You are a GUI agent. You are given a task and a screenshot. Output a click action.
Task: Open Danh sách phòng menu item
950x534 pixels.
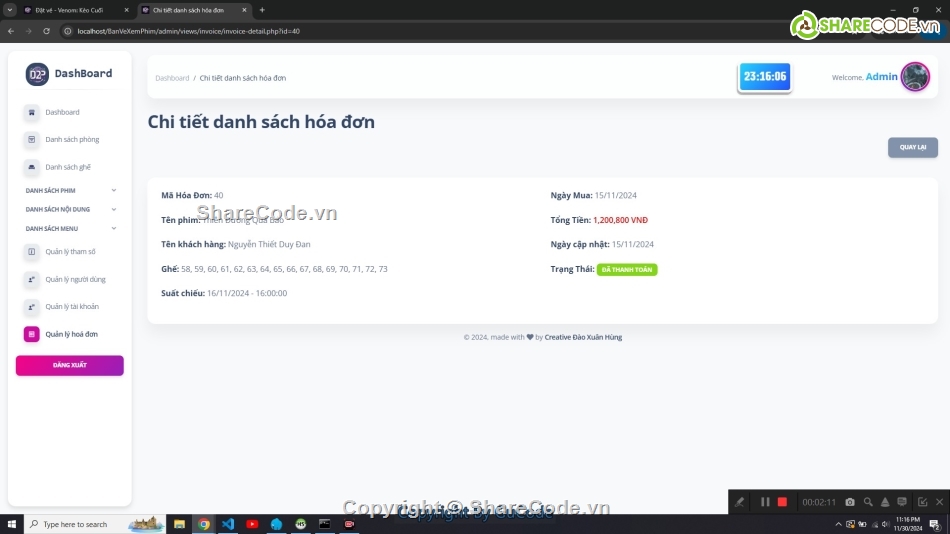(x=72, y=139)
